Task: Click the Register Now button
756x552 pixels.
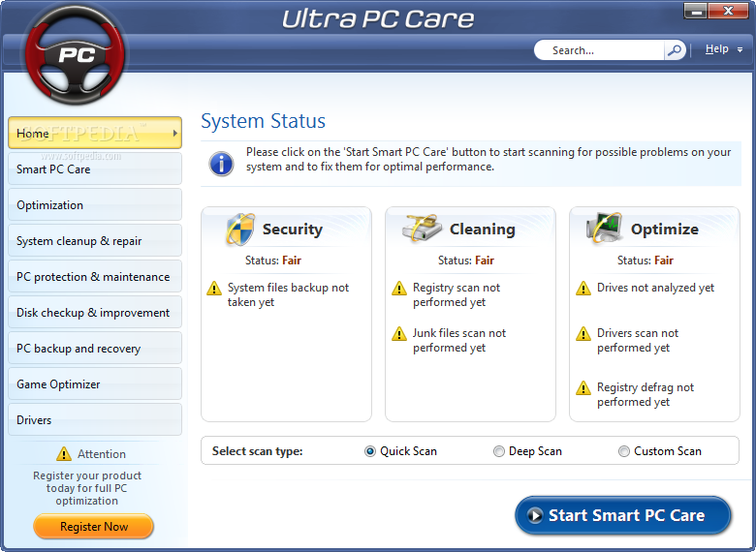Action: click(x=94, y=527)
